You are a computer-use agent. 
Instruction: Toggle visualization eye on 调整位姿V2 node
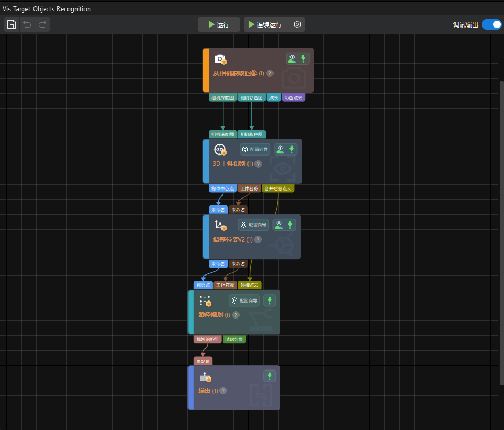tap(279, 225)
